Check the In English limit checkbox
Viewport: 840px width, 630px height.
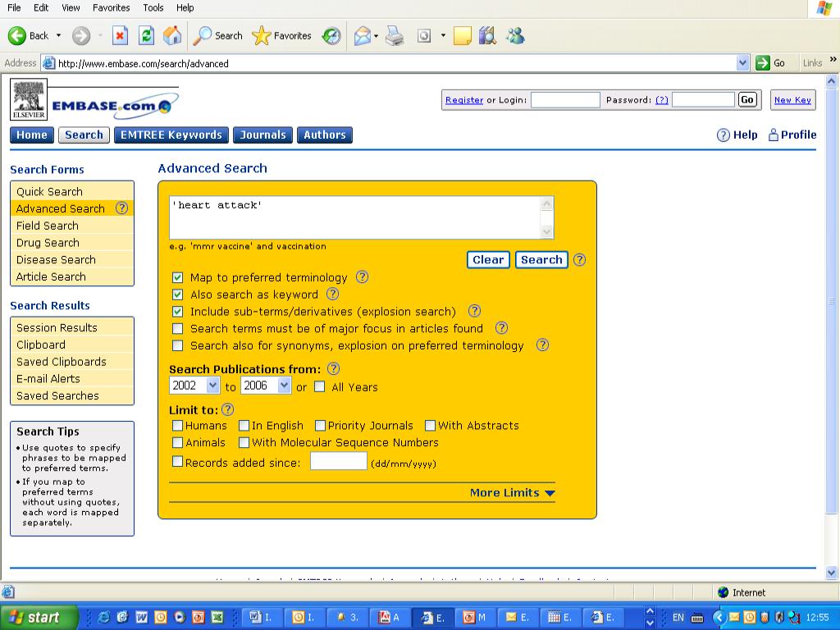coord(244,426)
